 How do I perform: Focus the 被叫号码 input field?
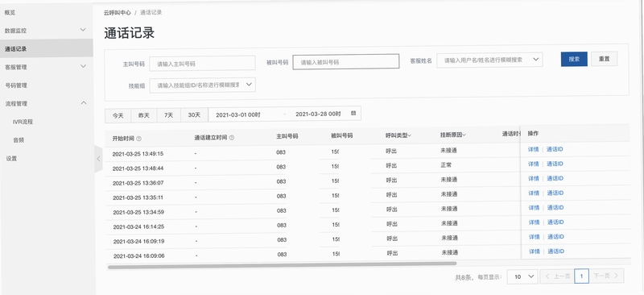(346, 62)
